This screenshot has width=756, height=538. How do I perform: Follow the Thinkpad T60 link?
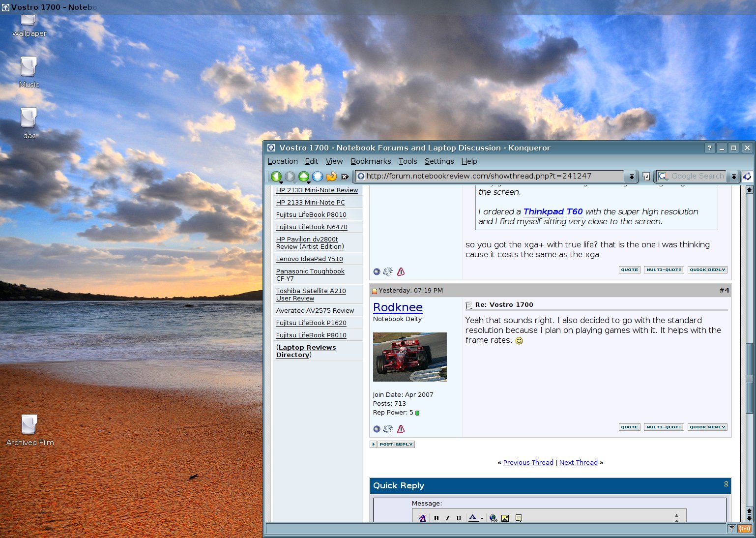point(553,212)
